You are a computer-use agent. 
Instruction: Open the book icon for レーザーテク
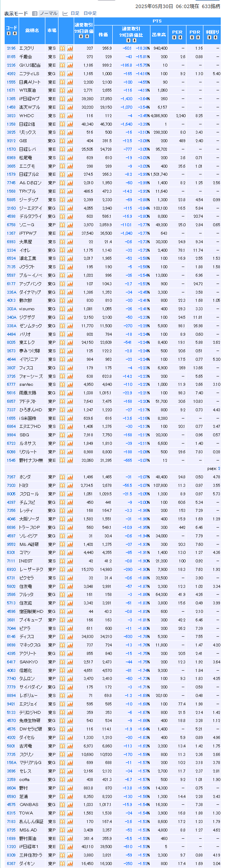pos(62,569)
